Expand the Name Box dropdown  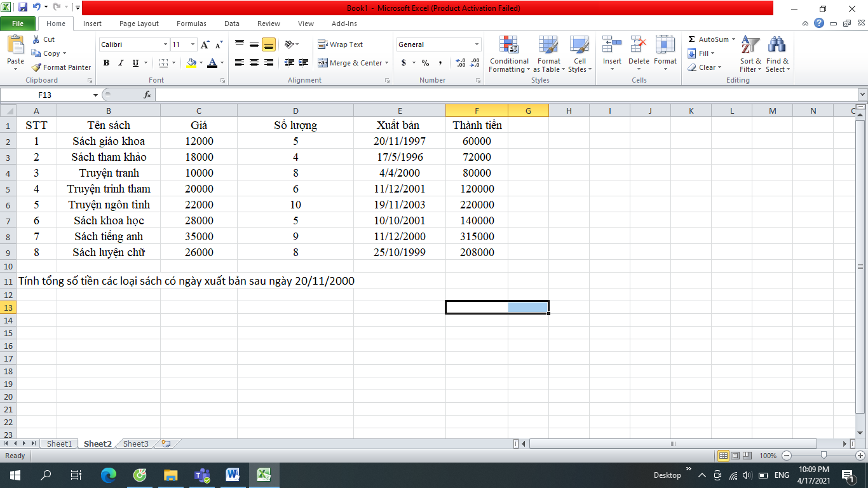[x=96, y=95]
